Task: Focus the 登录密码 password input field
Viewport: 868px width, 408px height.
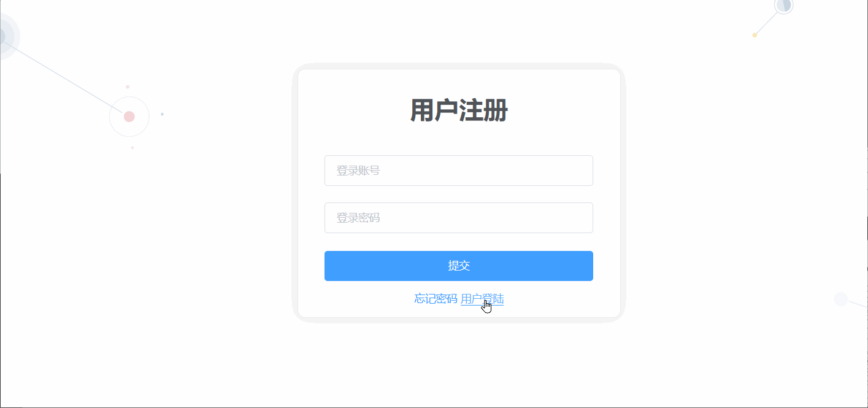Action: [458, 218]
